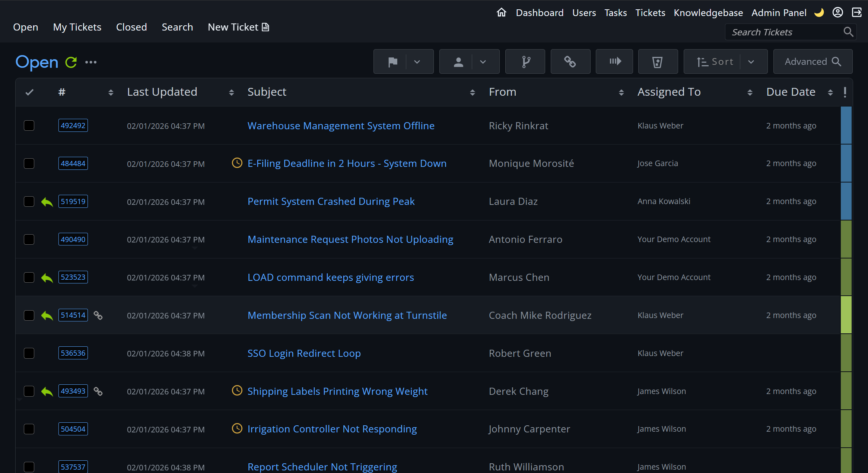Click the select-all checkmark header icon
The width and height of the screenshot is (868, 473).
[x=29, y=92]
